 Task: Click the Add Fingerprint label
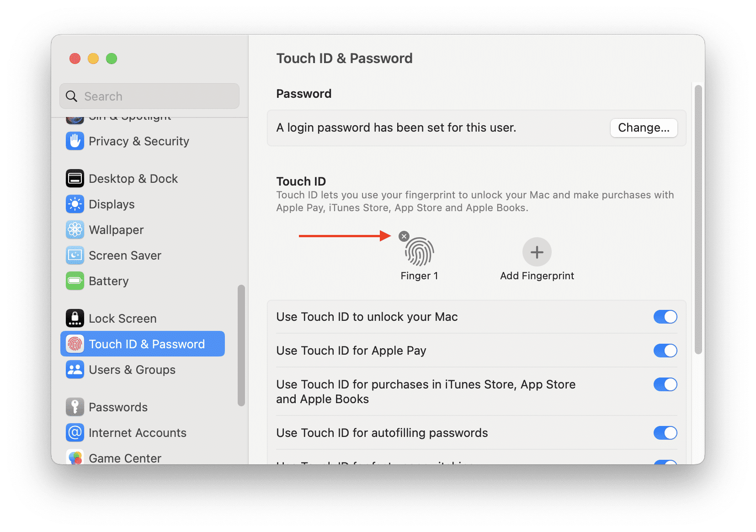537,276
